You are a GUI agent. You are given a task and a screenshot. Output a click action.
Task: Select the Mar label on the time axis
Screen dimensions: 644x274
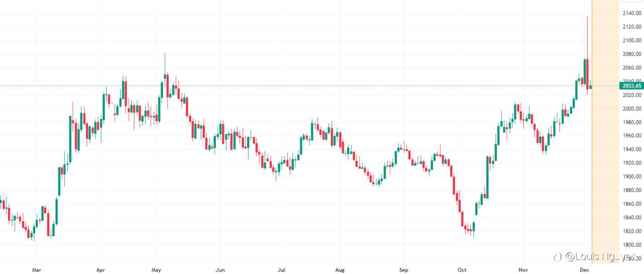36,270
